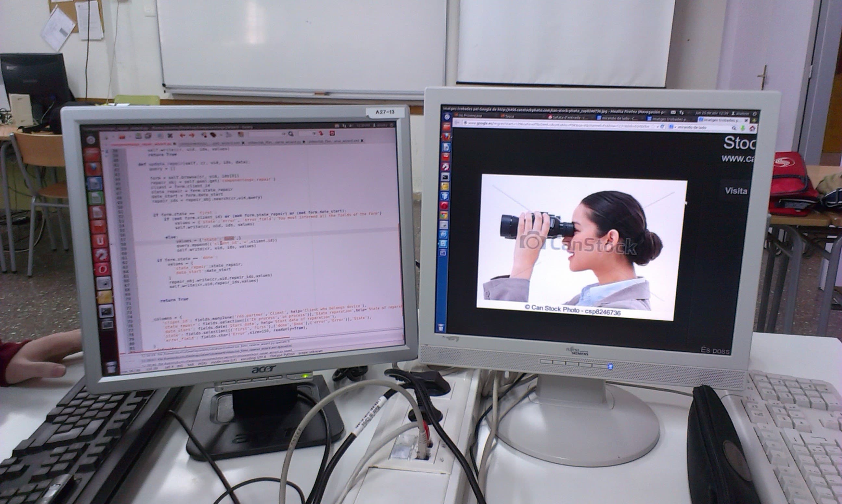
Task: Open LibreOffice Writer from the left monitor launcher
Action: pos(95,183)
